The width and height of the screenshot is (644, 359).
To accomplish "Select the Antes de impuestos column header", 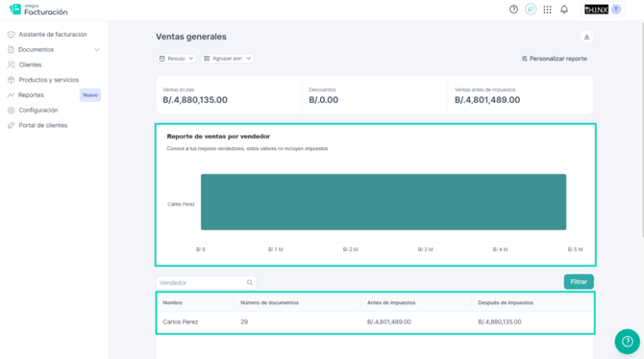I will tap(391, 302).
